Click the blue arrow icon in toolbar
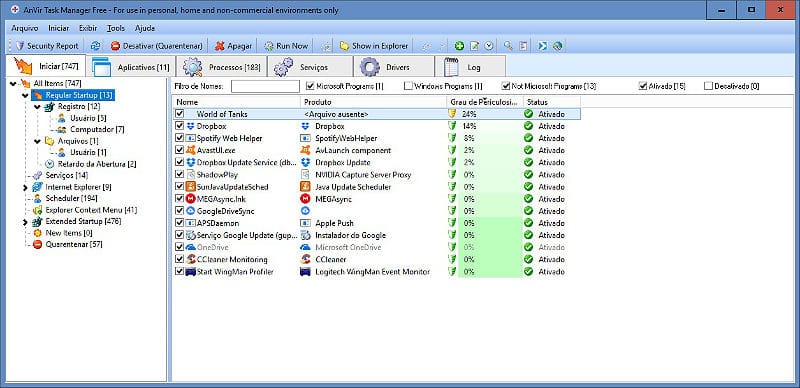800x388 pixels. click(542, 46)
